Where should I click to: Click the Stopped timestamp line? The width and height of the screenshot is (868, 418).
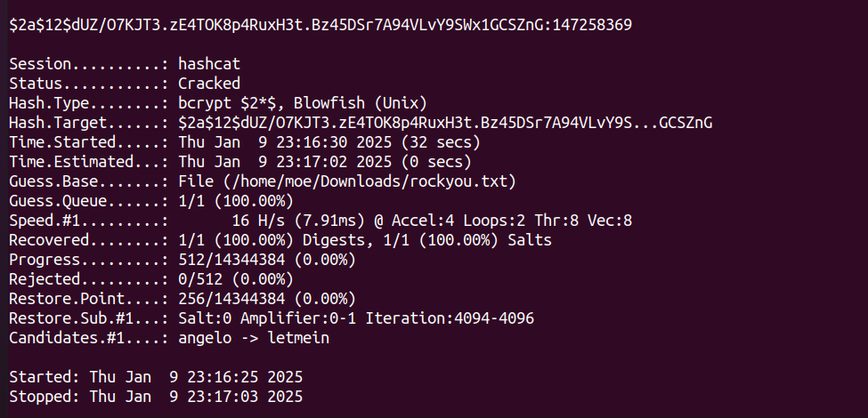coord(156,397)
